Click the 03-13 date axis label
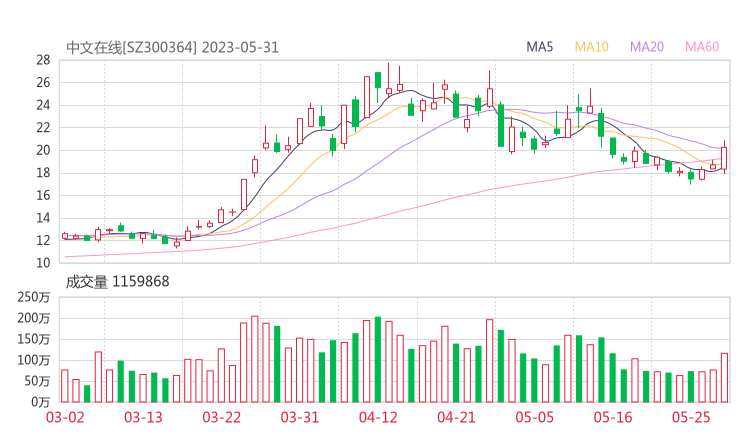 [x=143, y=417]
